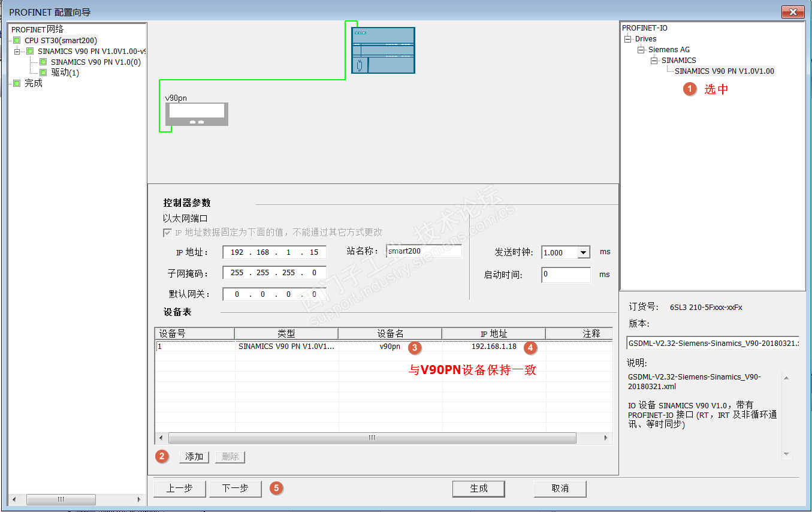The width and height of the screenshot is (812, 512).
Task: Click the 类型 column header
Action: pyautogui.click(x=286, y=333)
